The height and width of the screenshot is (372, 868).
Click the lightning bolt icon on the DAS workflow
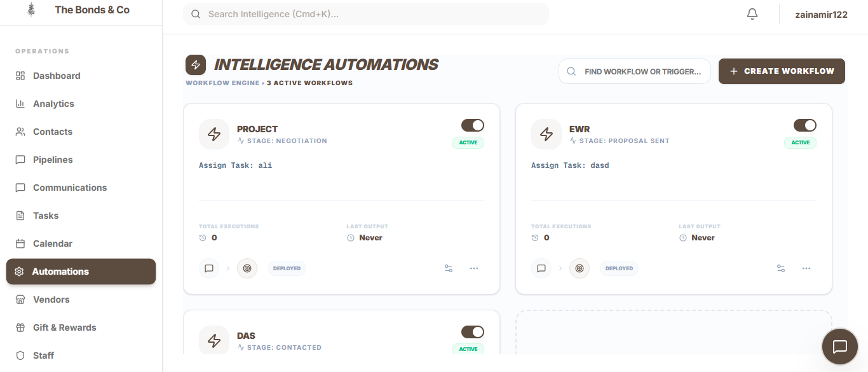point(214,340)
